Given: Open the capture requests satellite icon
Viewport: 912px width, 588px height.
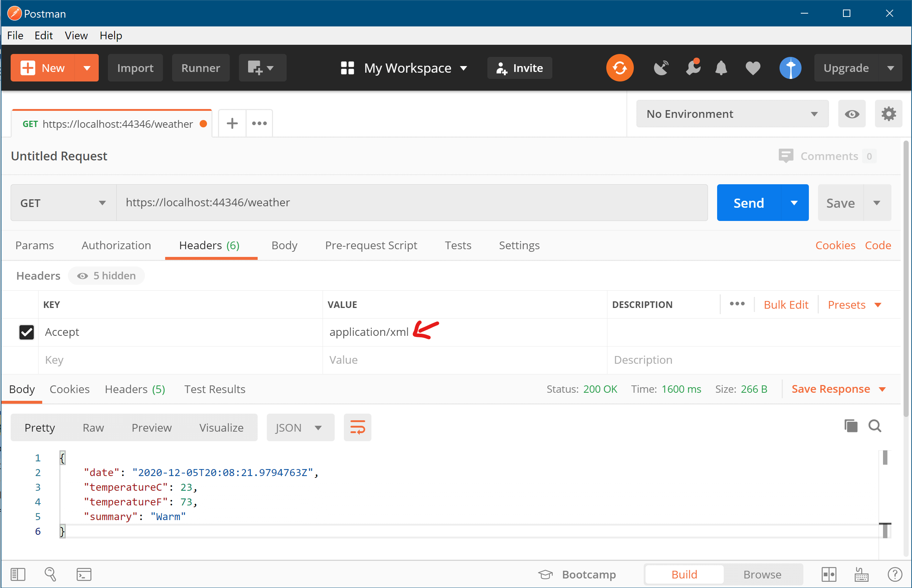Looking at the screenshot, I should (661, 68).
